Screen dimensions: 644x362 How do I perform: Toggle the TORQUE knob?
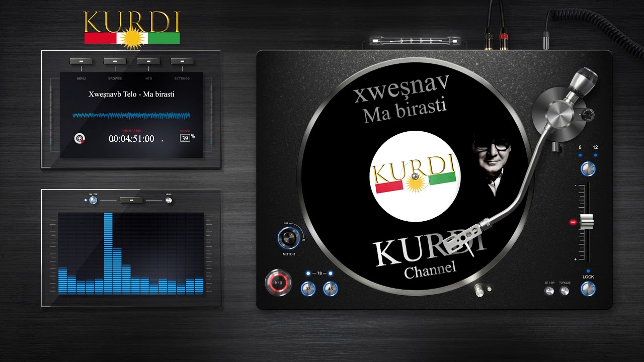point(565,291)
